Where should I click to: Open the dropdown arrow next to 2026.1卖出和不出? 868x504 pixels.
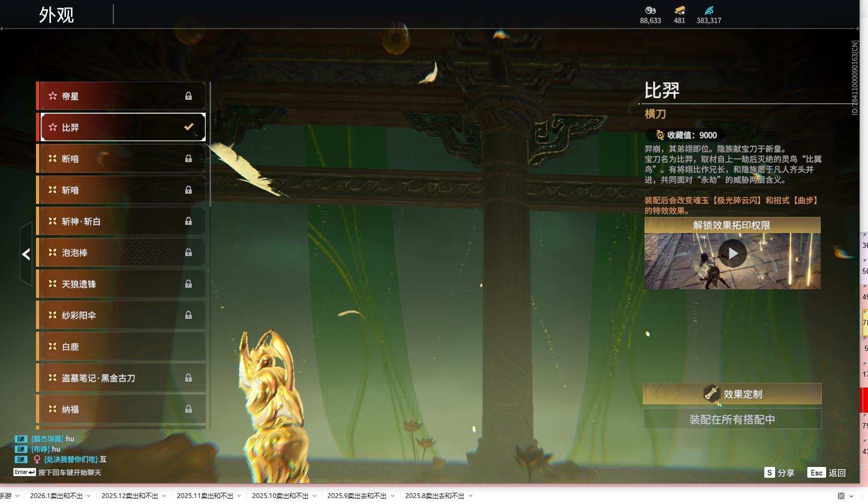tap(89, 496)
